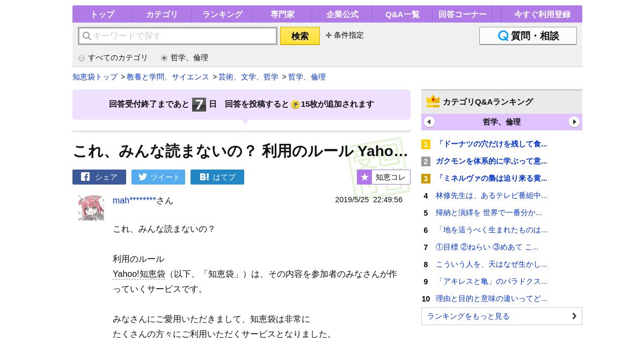This screenshot has height=338, width=644.
Task: Open 専門家 tab
Action: pyautogui.click(x=282, y=14)
